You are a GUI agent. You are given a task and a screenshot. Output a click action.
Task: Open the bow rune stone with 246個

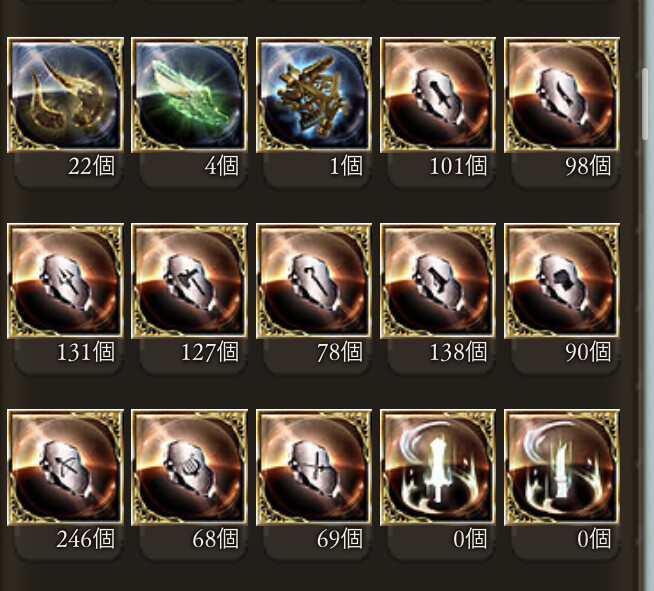tap(65, 467)
